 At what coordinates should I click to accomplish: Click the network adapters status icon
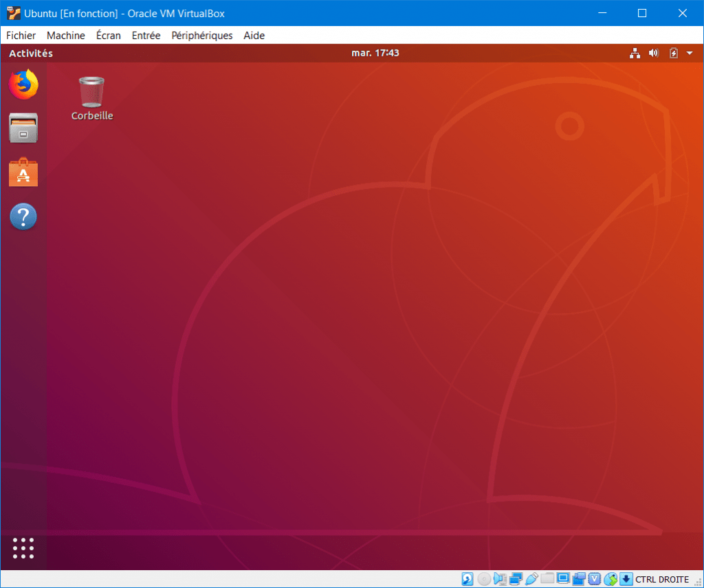pos(516,579)
